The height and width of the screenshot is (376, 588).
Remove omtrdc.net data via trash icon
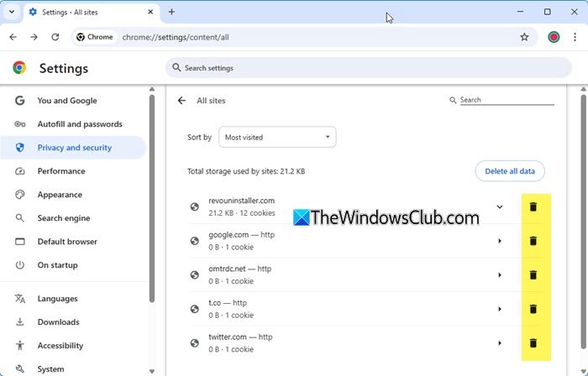[533, 275]
